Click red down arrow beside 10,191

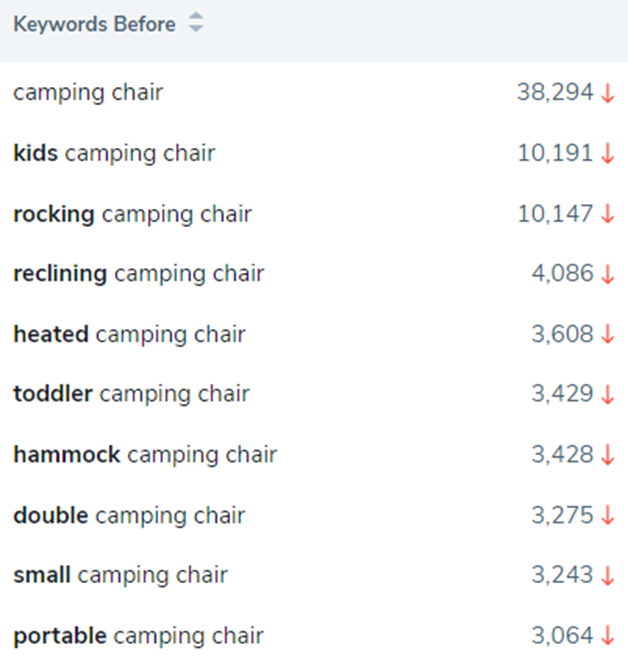tap(608, 154)
